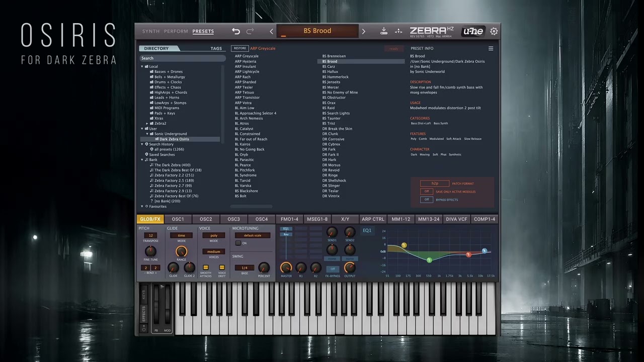Go to previous preset with left chevron

click(x=272, y=31)
